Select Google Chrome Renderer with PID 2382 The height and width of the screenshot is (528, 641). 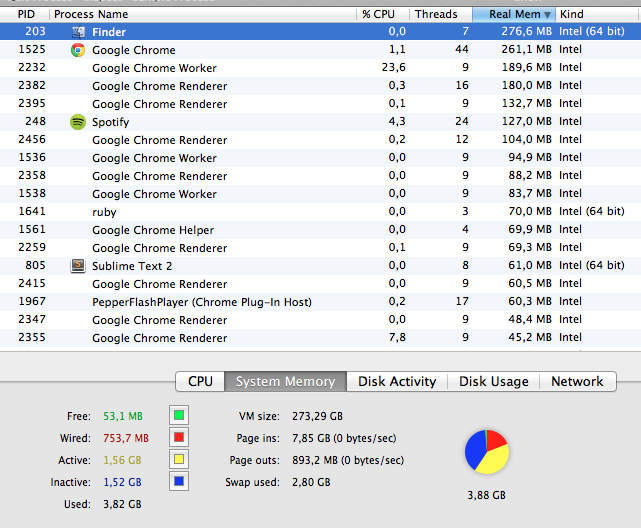coord(320,86)
